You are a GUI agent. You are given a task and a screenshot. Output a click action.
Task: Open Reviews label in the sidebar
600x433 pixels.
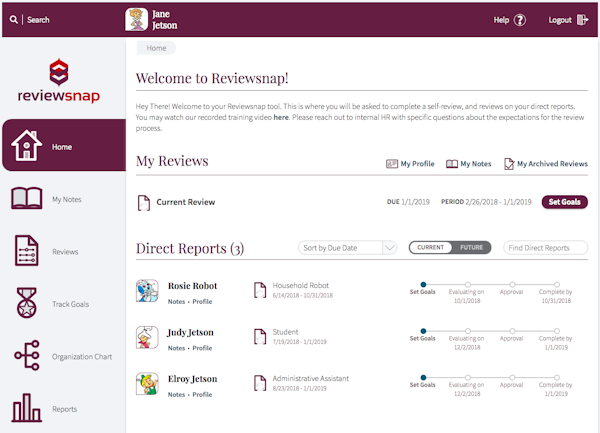tap(65, 252)
